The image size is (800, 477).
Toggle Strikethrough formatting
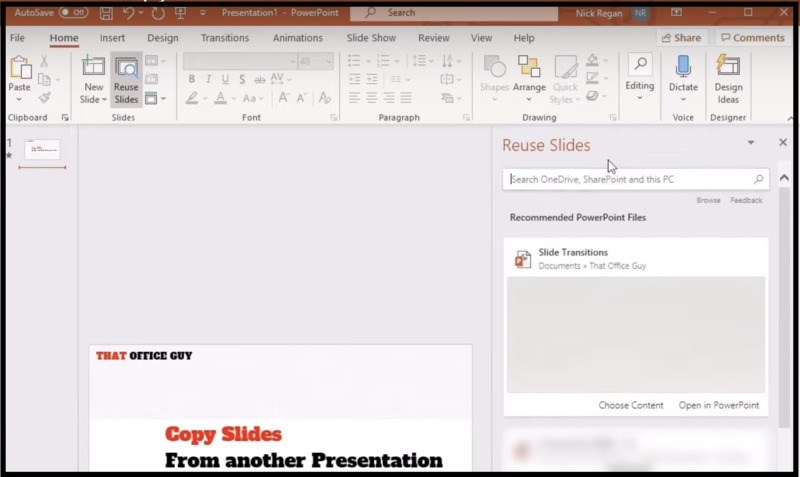click(x=260, y=79)
